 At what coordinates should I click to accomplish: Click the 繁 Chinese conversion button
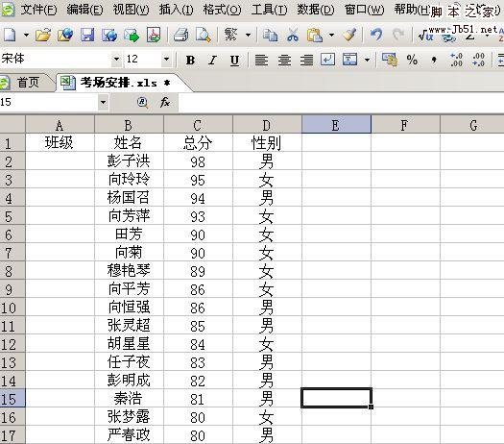[x=230, y=34]
